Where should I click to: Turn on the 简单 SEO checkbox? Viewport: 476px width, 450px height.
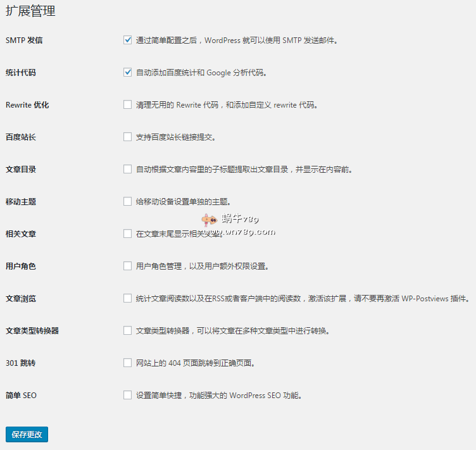[x=128, y=395]
